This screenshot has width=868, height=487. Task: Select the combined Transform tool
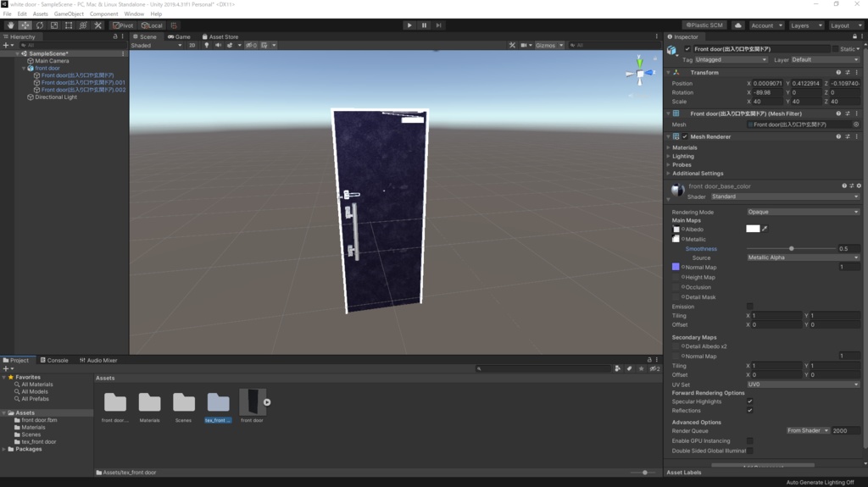tap(83, 25)
